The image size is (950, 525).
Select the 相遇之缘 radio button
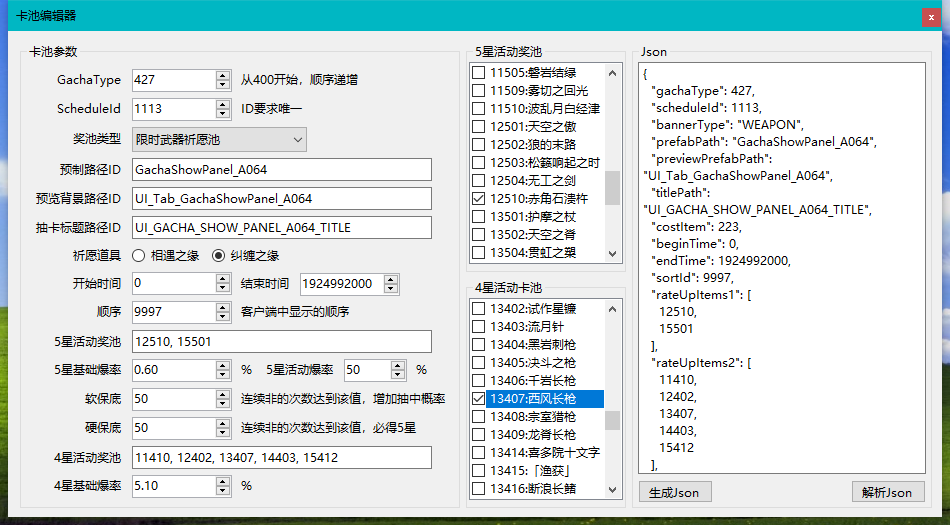click(139, 255)
